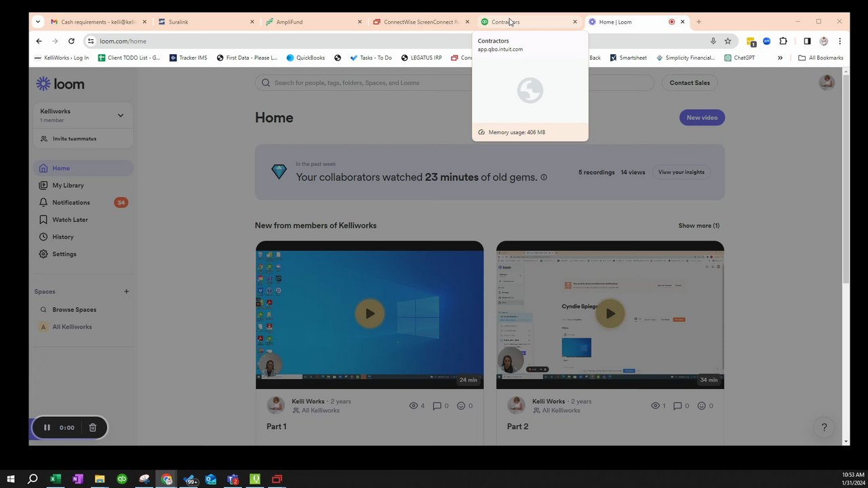The image size is (868, 488).
Task: Go back in Chrome
Action: [39, 41]
